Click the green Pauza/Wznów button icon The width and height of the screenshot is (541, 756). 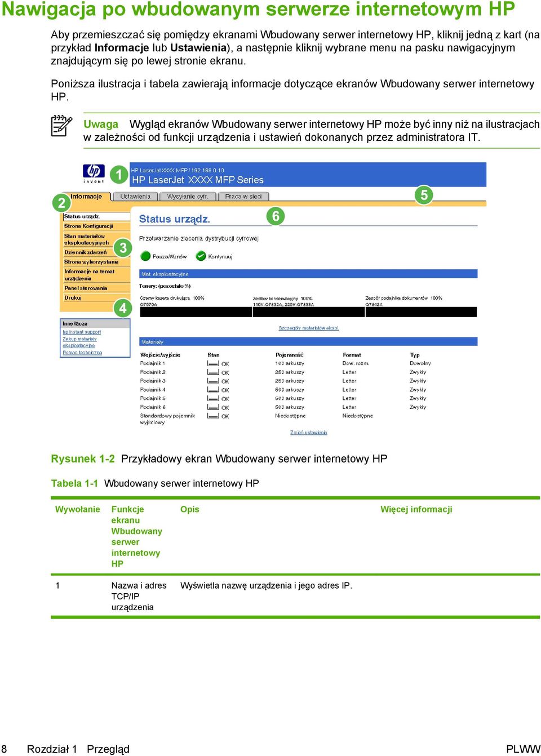pos(145,256)
